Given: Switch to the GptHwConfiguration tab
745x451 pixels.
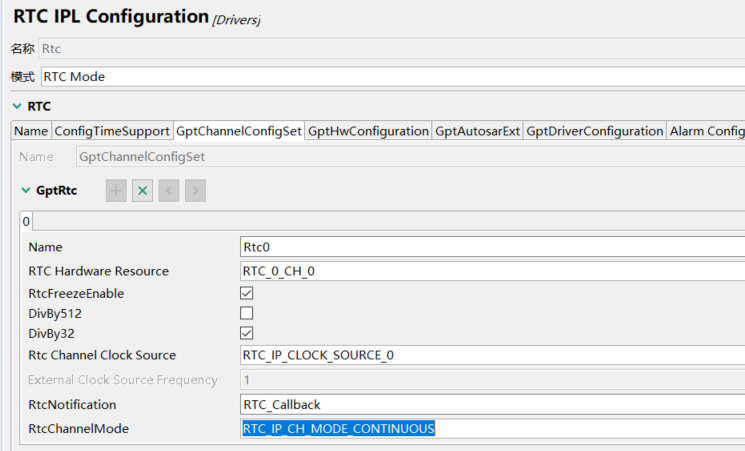Looking at the screenshot, I should pos(368,131).
